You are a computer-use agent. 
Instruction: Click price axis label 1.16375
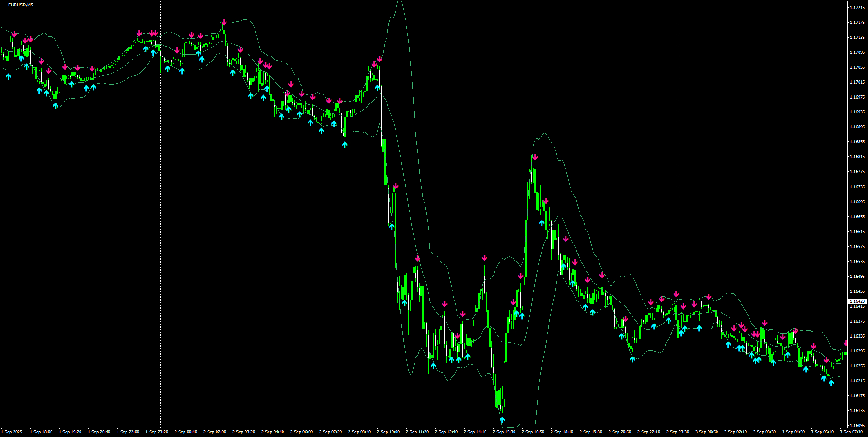point(857,321)
